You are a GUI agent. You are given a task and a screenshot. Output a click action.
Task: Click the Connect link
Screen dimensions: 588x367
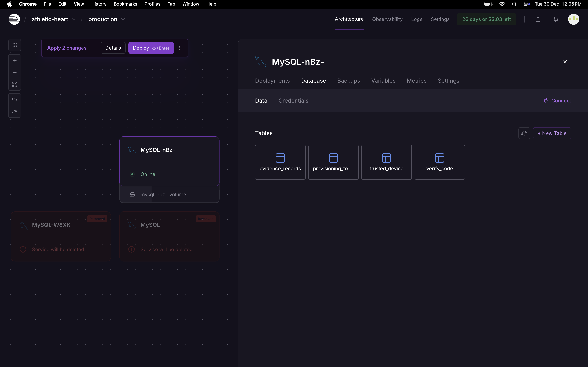(557, 101)
